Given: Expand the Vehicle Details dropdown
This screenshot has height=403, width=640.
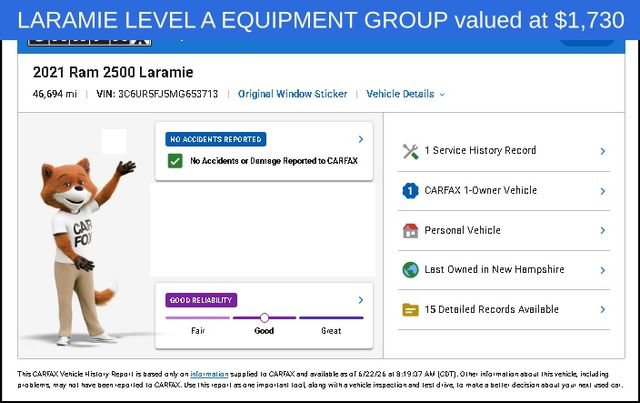Looking at the screenshot, I should pyautogui.click(x=405, y=94).
